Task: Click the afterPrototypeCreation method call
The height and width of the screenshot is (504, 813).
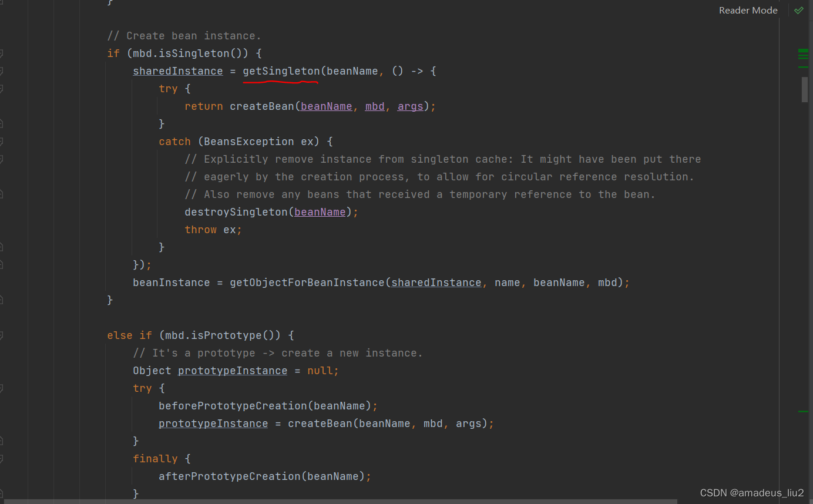Action: (x=230, y=476)
